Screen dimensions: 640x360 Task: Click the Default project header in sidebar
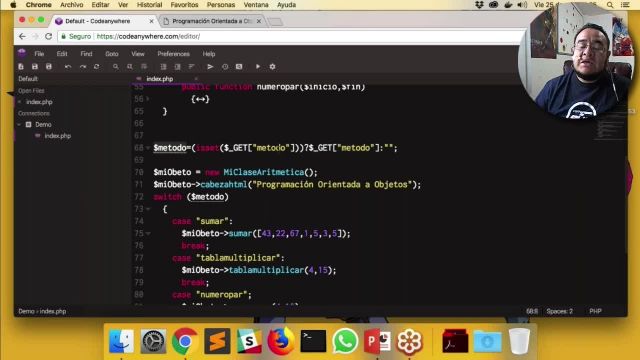(x=28, y=79)
